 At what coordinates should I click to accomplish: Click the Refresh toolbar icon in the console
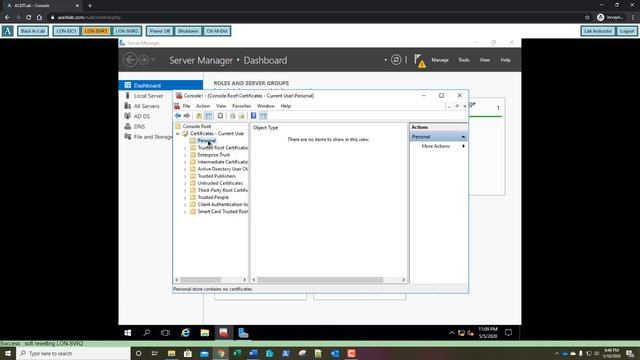click(x=233, y=116)
